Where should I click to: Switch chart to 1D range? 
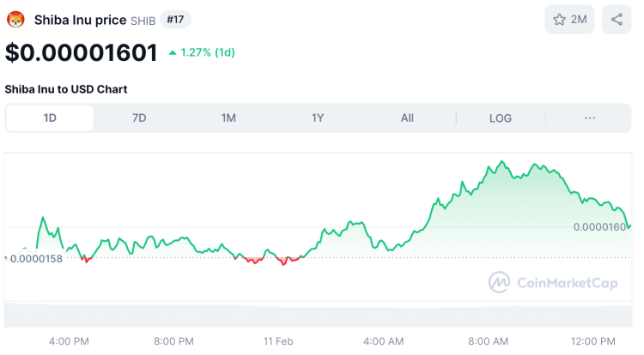click(x=50, y=118)
